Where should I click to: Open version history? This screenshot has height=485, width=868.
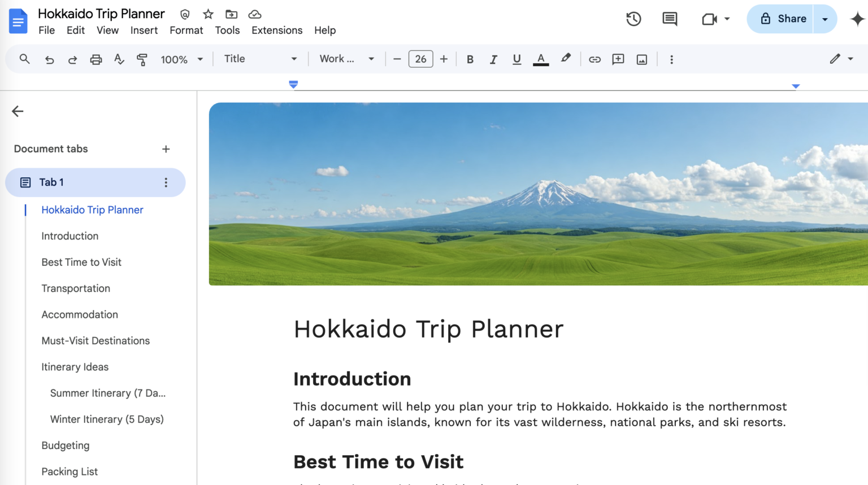[633, 19]
